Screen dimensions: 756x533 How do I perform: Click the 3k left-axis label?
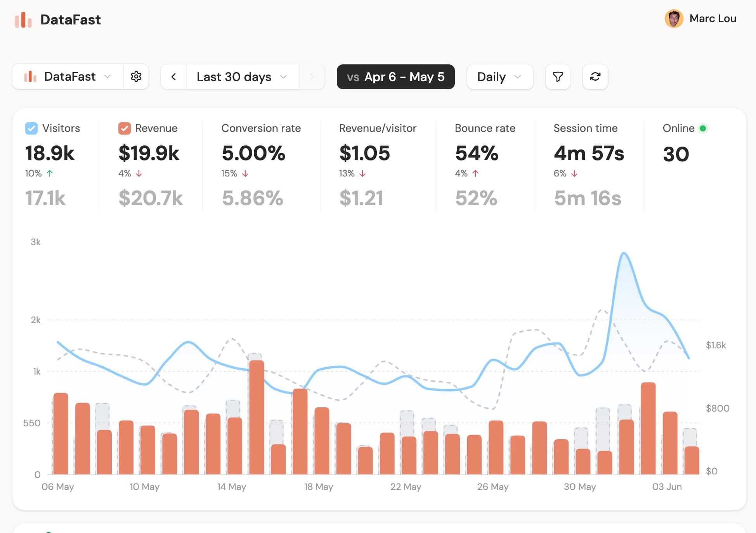tap(36, 242)
